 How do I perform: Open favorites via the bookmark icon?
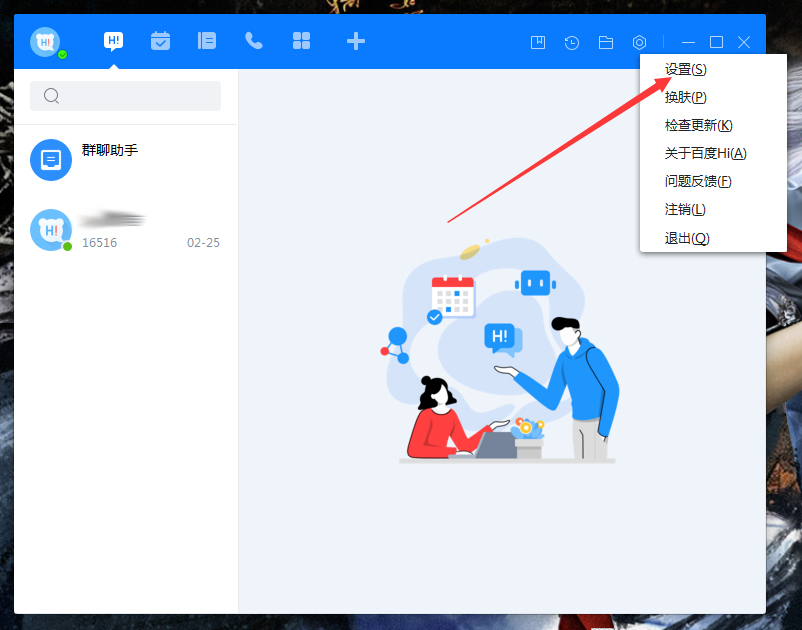[x=538, y=42]
